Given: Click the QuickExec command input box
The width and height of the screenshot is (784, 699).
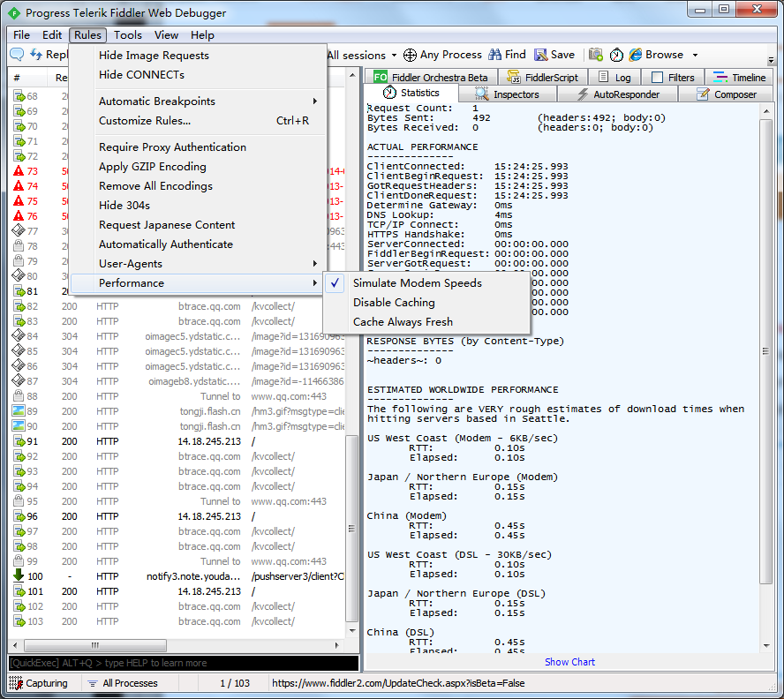Looking at the screenshot, I should 184,663.
